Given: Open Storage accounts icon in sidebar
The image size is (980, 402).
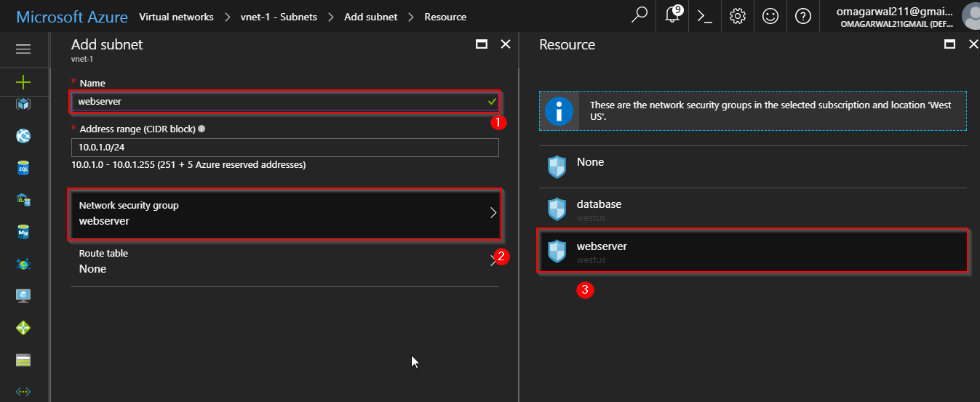Looking at the screenshot, I should click(x=23, y=360).
